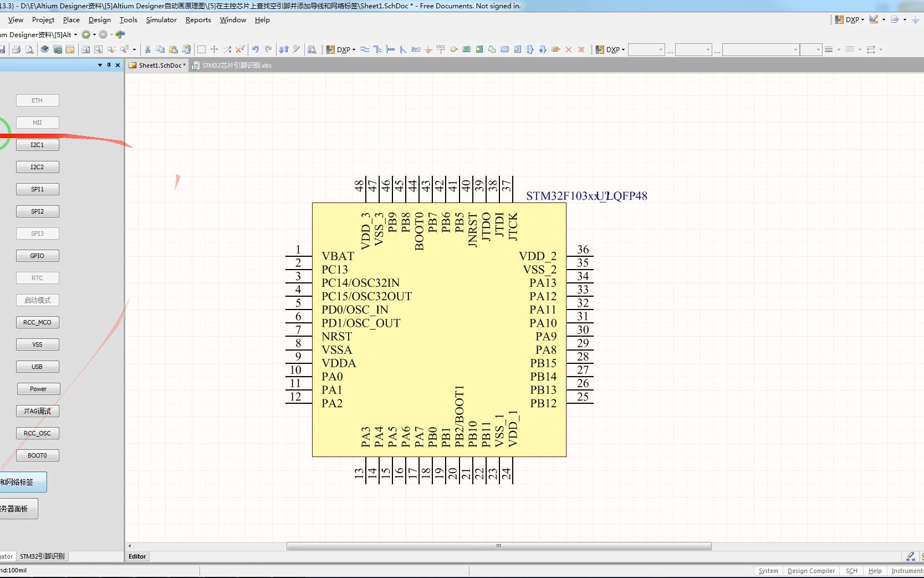
Task: Select the VCC power port tool
Action: pyautogui.click(x=440, y=49)
